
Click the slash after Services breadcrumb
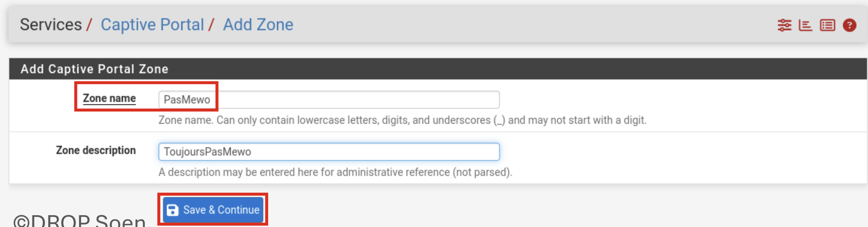(x=89, y=25)
